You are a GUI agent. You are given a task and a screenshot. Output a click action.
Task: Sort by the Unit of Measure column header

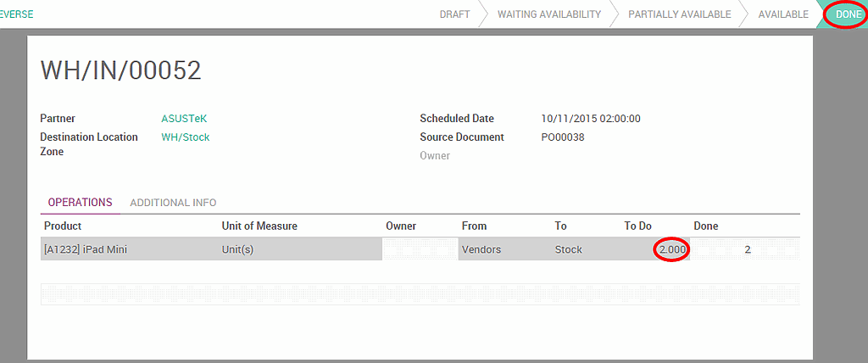point(259,226)
